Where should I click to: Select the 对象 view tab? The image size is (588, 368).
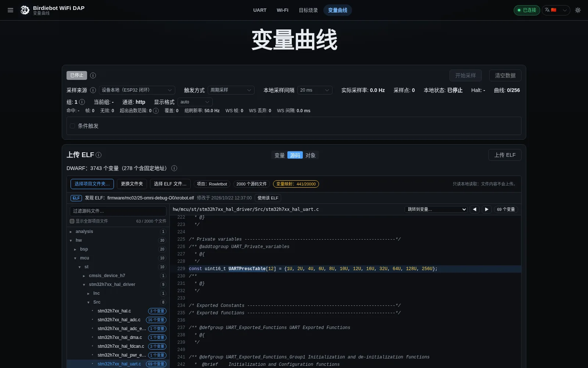click(x=311, y=155)
